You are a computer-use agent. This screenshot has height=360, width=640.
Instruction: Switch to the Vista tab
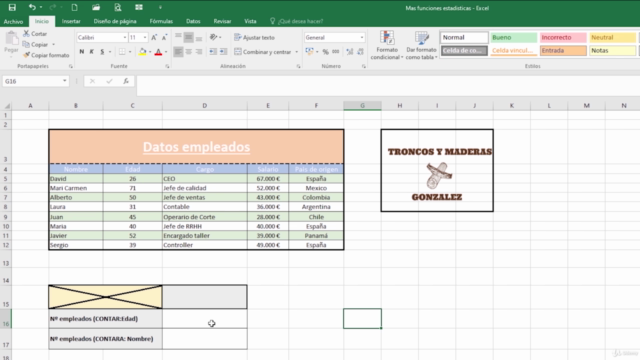tap(250, 21)
